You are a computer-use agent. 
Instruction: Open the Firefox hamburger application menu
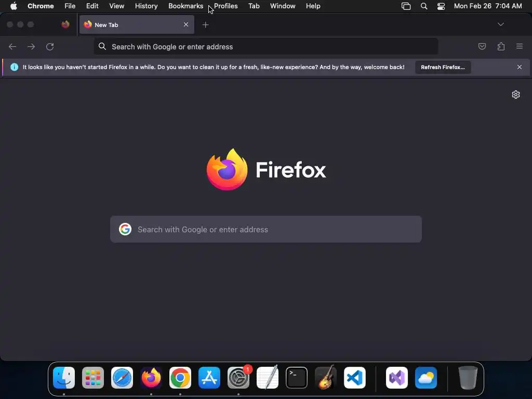tap(520, 46)
